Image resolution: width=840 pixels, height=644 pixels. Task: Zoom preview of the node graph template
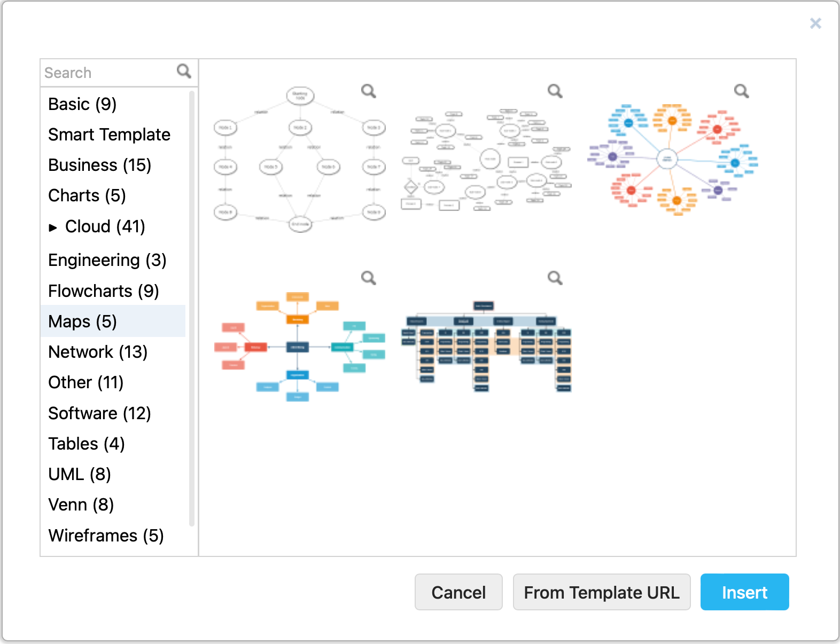[x=369, y=91]
